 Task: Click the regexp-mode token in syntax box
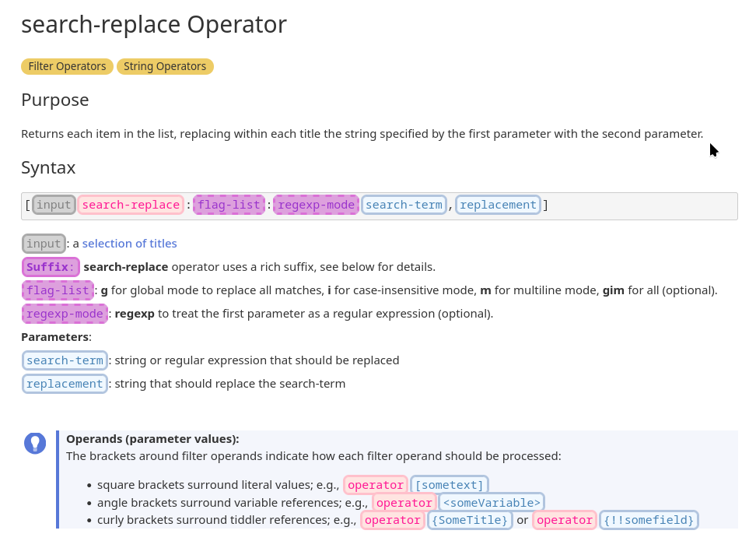[317, 205]
